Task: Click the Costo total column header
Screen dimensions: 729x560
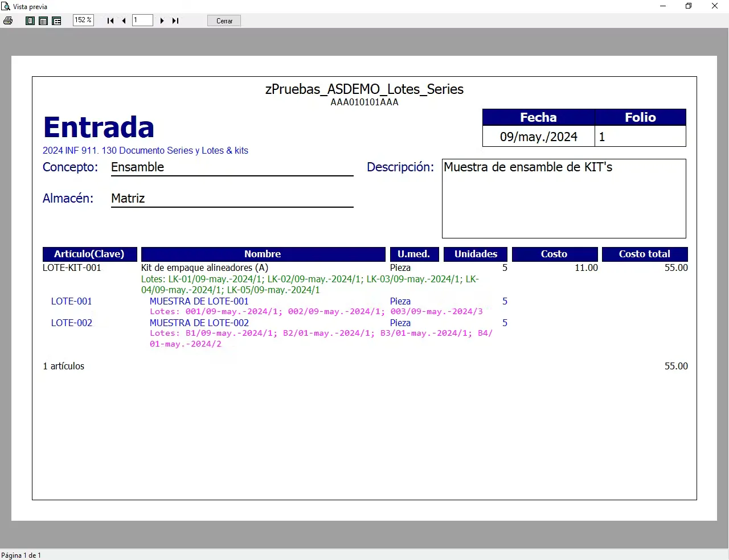Action: point(645,254)
